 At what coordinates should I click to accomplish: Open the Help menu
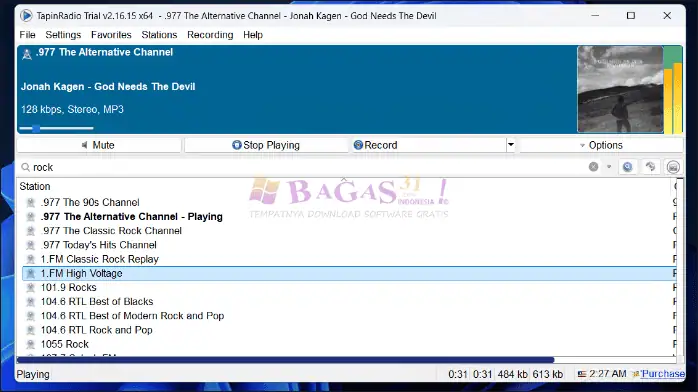tap(253, 35)
